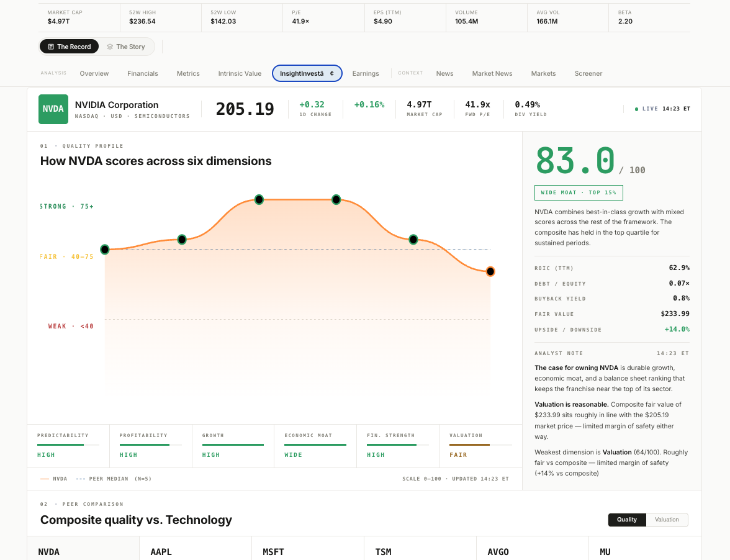The width and height of the screenshot is (730, 560).
Task: Open the Market News tab
Action: pos(492,73)
